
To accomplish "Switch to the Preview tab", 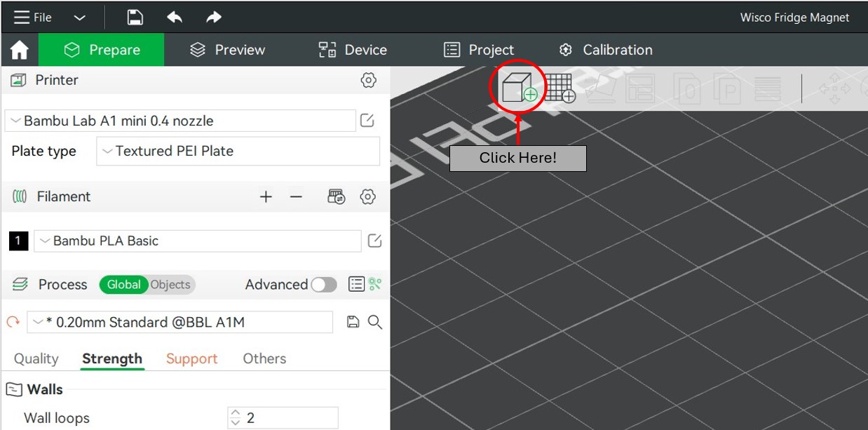I will tap(228, 50).
